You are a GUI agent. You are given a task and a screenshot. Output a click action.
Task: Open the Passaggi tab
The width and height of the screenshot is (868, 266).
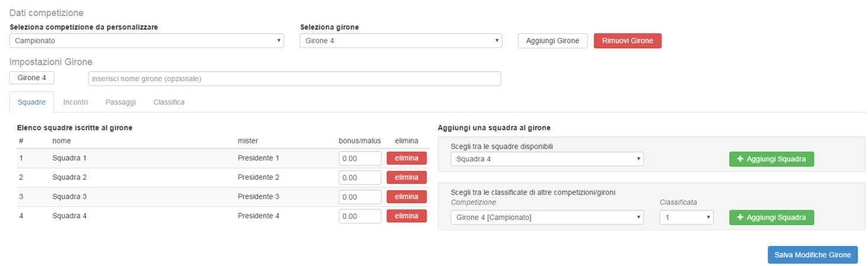[x=121, y=102]
